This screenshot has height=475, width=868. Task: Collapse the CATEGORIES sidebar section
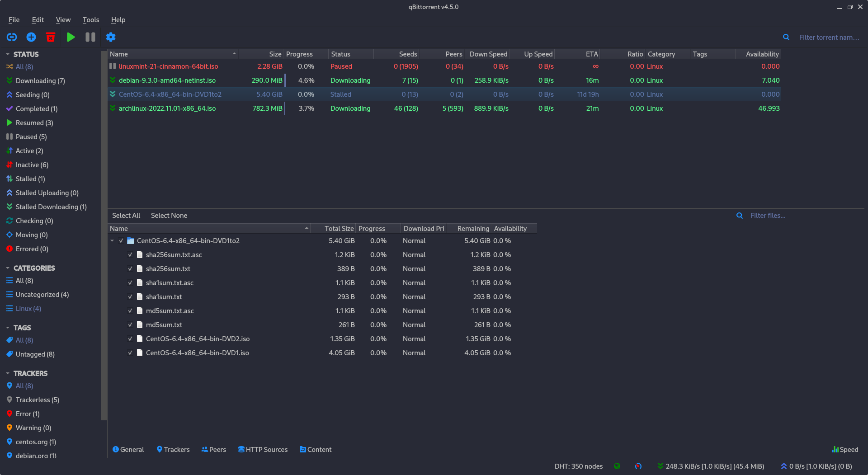[x=8, y=268]
